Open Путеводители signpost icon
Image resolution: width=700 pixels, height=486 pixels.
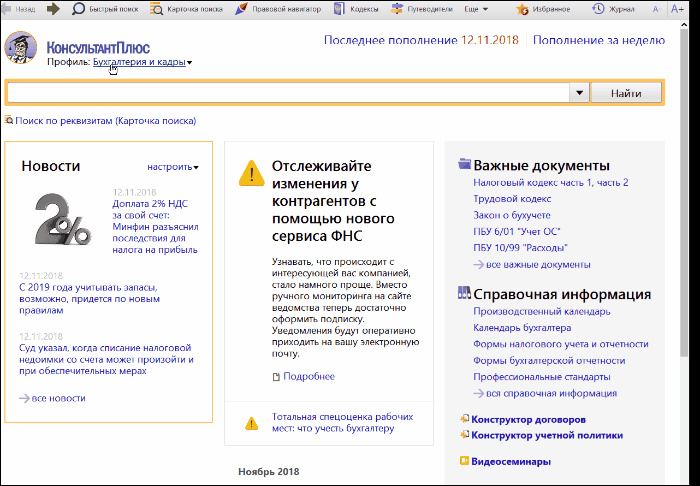pyautogui.click(x=396, y=8)
